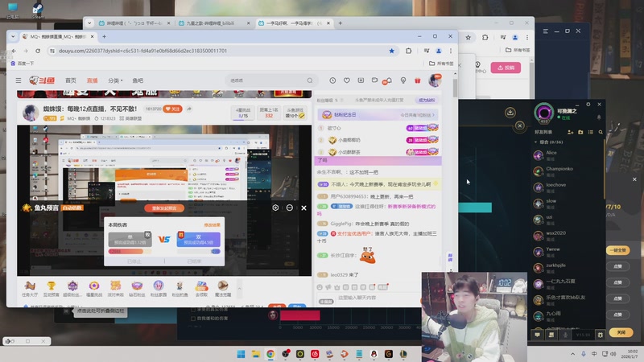The width and height of the screenshot is (644, 362).
Task: Click the pink 投稿 button in bilibili window
Action: coord(506,68)
